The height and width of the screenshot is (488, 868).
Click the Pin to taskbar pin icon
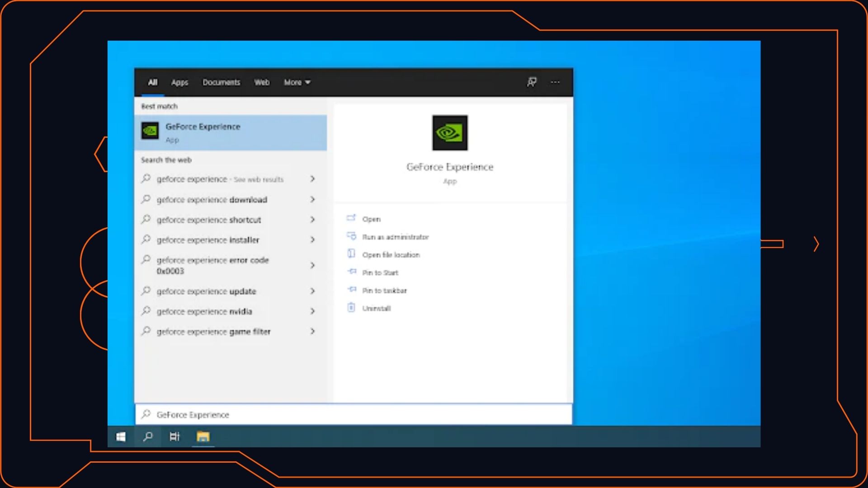pyautogui.click(x=352, y=289)
